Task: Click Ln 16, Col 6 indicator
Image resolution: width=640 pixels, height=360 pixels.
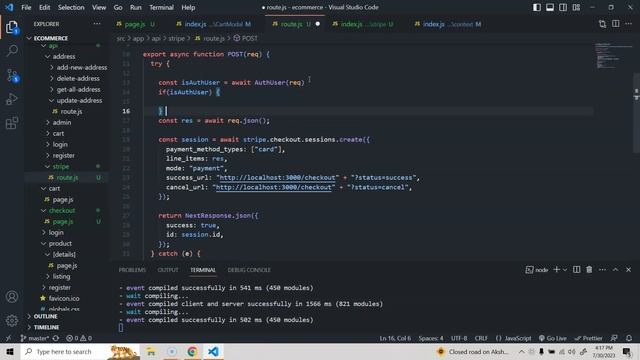Action: (x=395, y=338)
